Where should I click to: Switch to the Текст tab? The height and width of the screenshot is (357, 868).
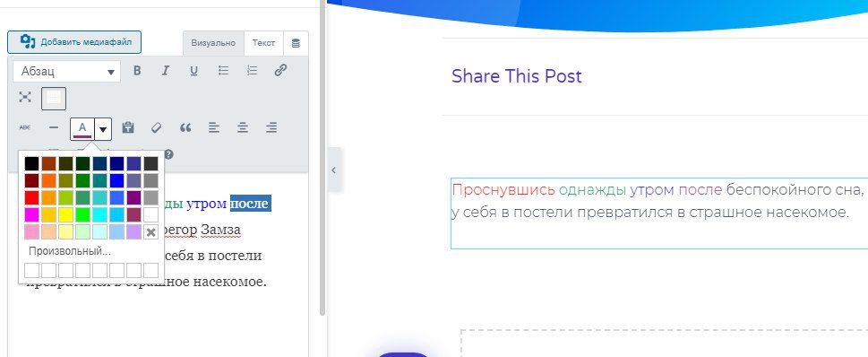pyautogui.click(x=263, y=43)
